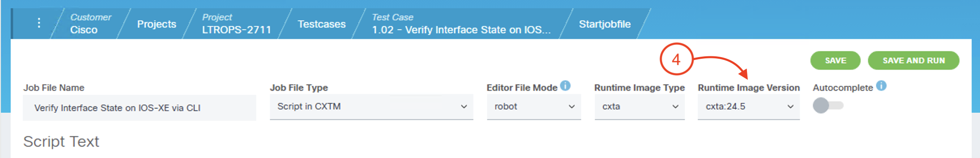Click the SAVE AND RUN button
The image size is (980, 158).
tap(914, 60)
